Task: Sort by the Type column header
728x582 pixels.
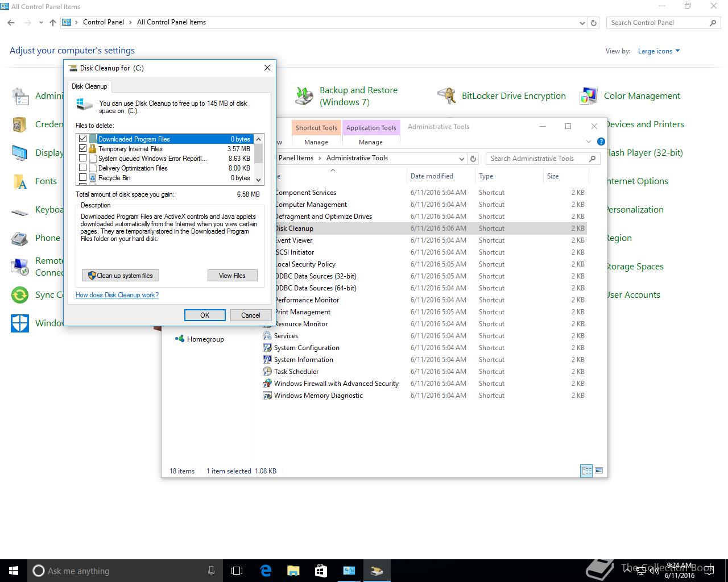Action: [x=509, y=176]
